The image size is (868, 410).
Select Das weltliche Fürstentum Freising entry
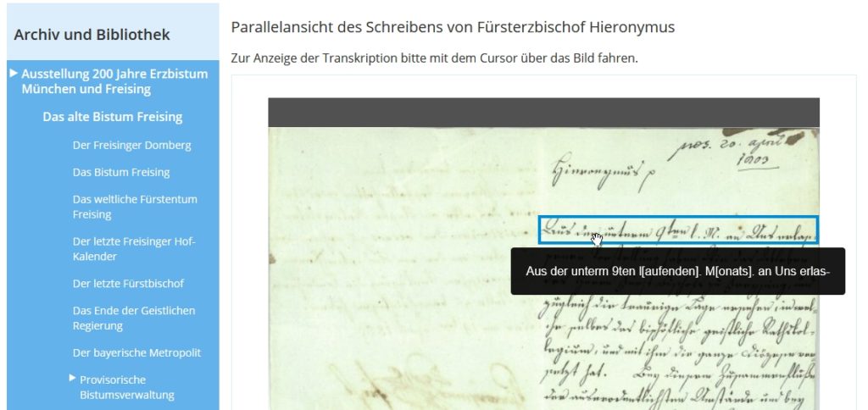(x=135, y=207)
